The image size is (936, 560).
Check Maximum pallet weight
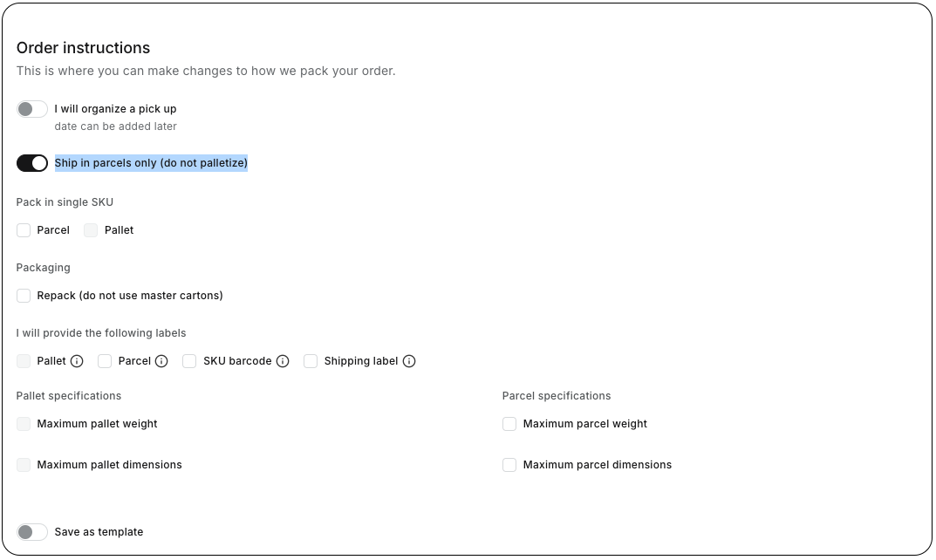[x=24, y=424]
